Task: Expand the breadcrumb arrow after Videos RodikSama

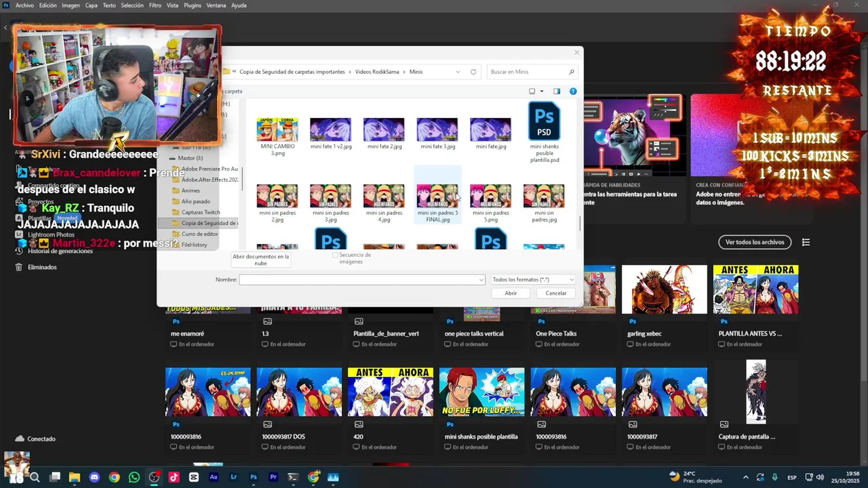Action: 404,72
